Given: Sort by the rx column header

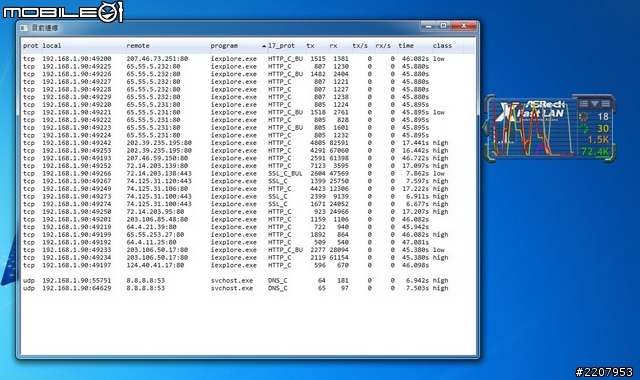Looking at the screenshot, I should 333,46.
